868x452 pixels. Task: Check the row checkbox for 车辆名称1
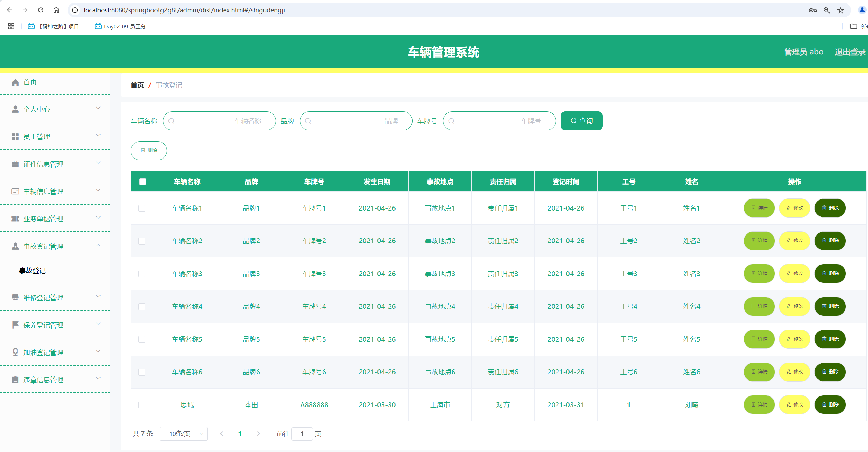point(142,208)
